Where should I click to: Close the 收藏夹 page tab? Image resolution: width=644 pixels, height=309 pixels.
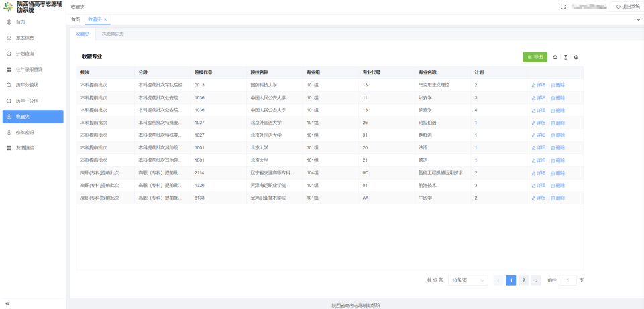pos(105,19)
